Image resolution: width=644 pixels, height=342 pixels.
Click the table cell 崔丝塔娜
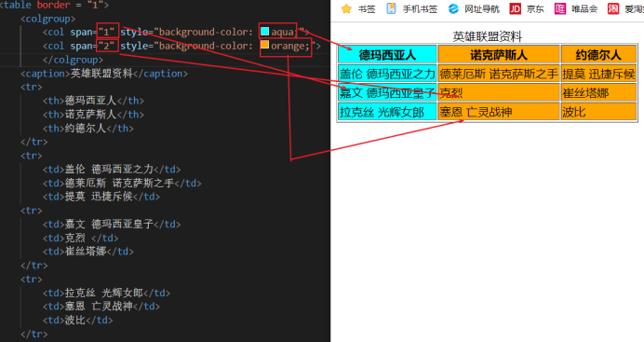point(598,93)
